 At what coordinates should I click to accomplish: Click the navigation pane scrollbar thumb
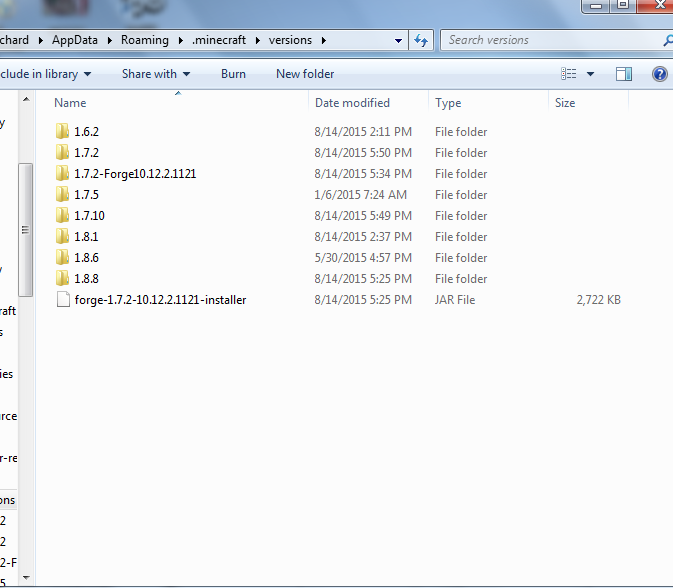point(25,230)
